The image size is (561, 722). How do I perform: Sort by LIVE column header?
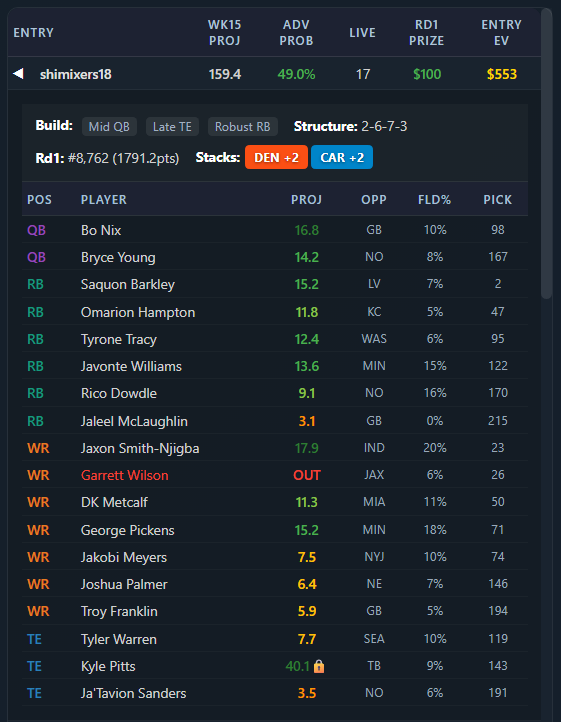pyautogui.click(x=362, y=33)
